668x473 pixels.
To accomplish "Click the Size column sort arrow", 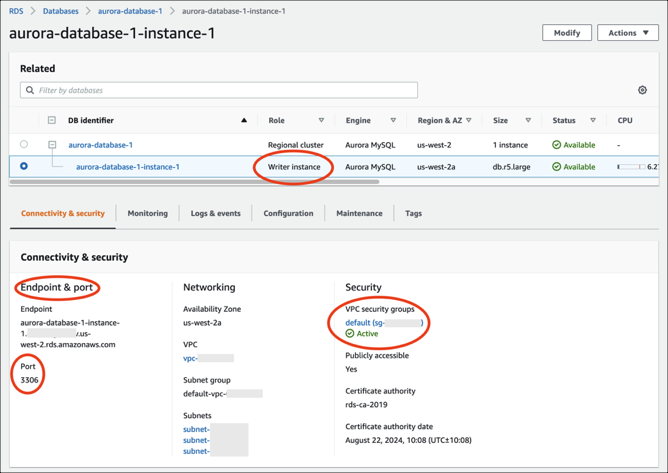I will pos(528,121).
